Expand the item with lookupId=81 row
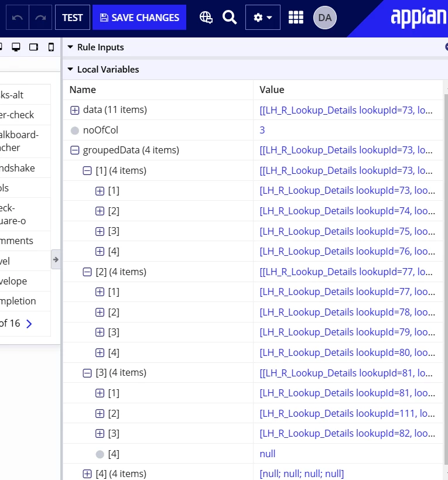The image size is (448, 480). (x=100, y=393)
